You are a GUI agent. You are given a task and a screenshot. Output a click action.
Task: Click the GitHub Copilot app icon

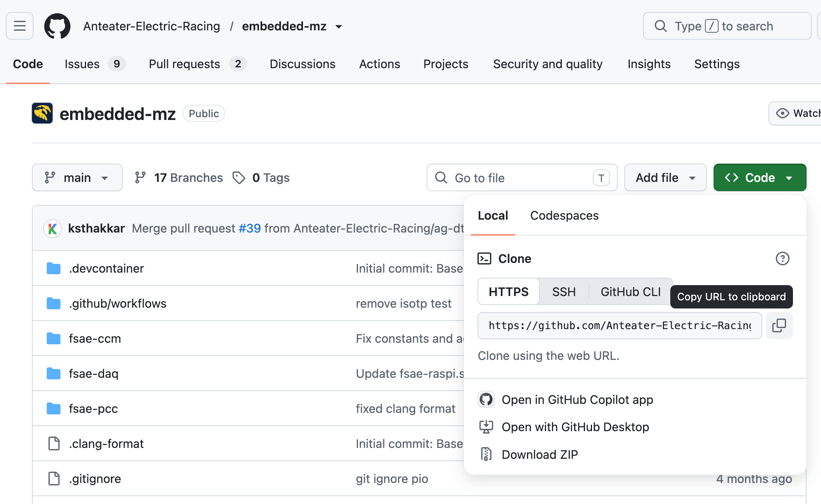click(x=486, y=400)
